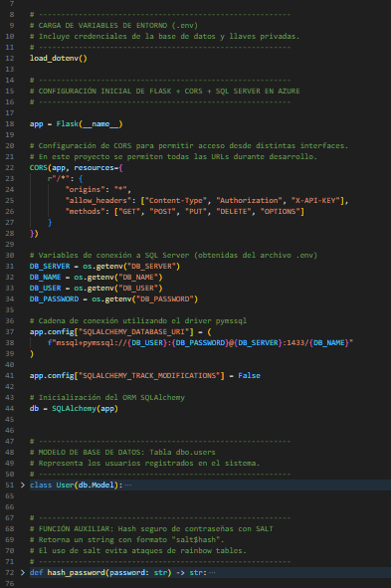Click the SQLALCHEMY_TRACK_MODIFICATIONS = False line
The width and height of the screenshot is (391, 588).
tap(145, 376)
